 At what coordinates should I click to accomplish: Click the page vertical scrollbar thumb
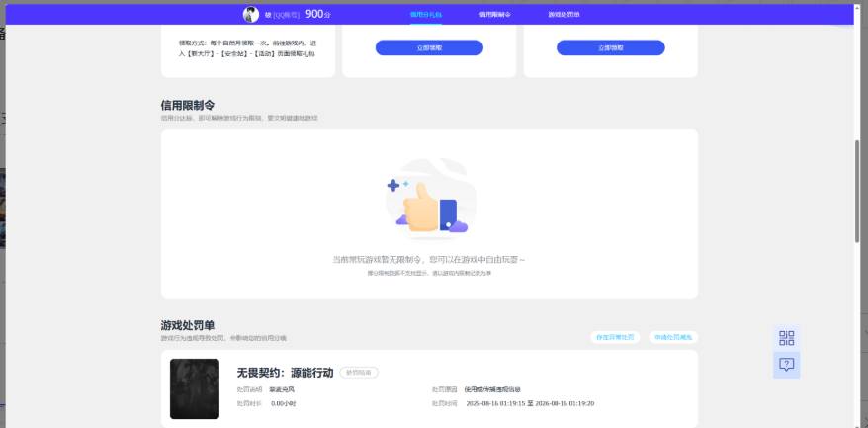point(857,191)
